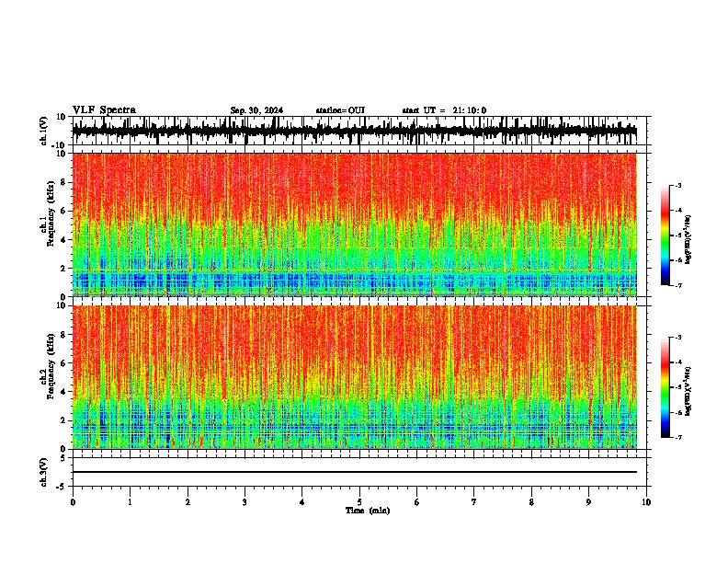The width and height of the screenshot is (728, 563).
Task: Click inside the ch.1 spectrogram plot
Action: click(x=355, y=224)
